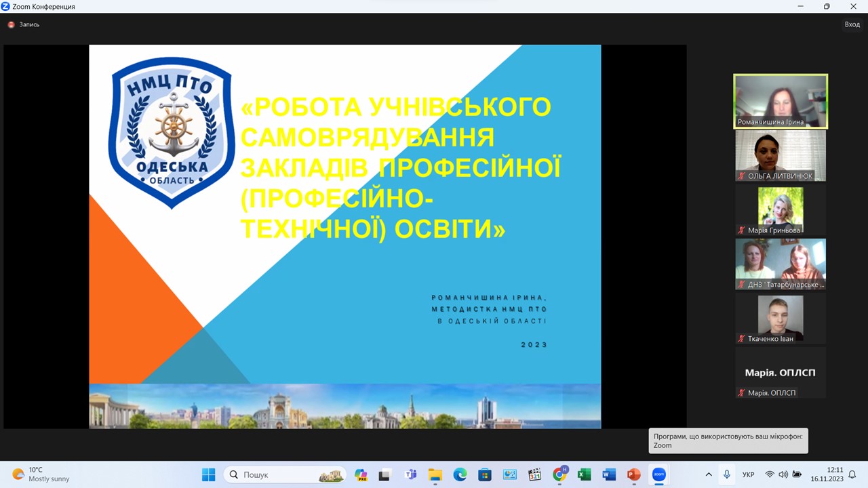
Task: Select Романчишина Ірина's video thumbnail
Action: pyautogui.click(x=781, y=101)
